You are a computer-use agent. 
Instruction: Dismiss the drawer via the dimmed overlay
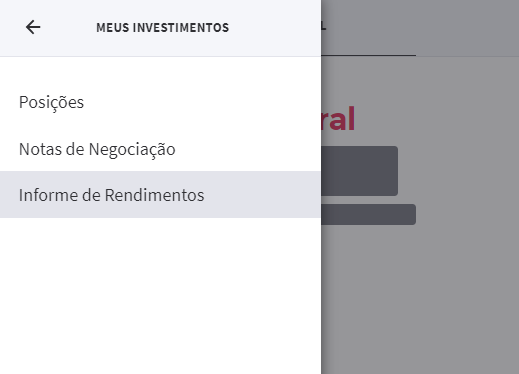pos(420,293)
